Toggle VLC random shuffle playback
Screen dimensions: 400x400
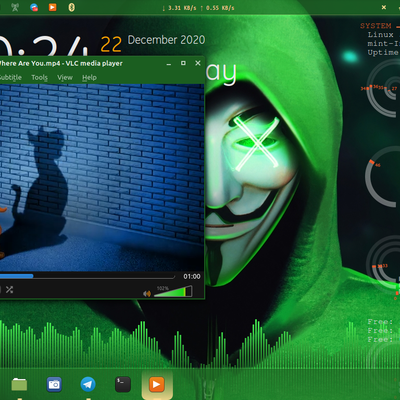(x=9, y=290)
